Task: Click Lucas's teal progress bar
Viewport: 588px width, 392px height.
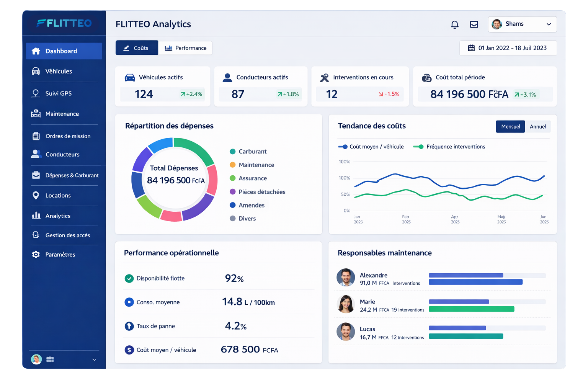Action: coord(466,336)
